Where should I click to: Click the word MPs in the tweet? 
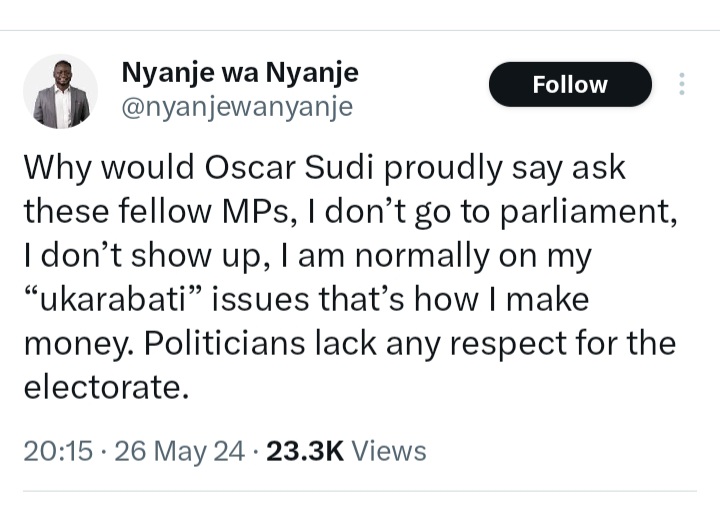pos(260,212)
